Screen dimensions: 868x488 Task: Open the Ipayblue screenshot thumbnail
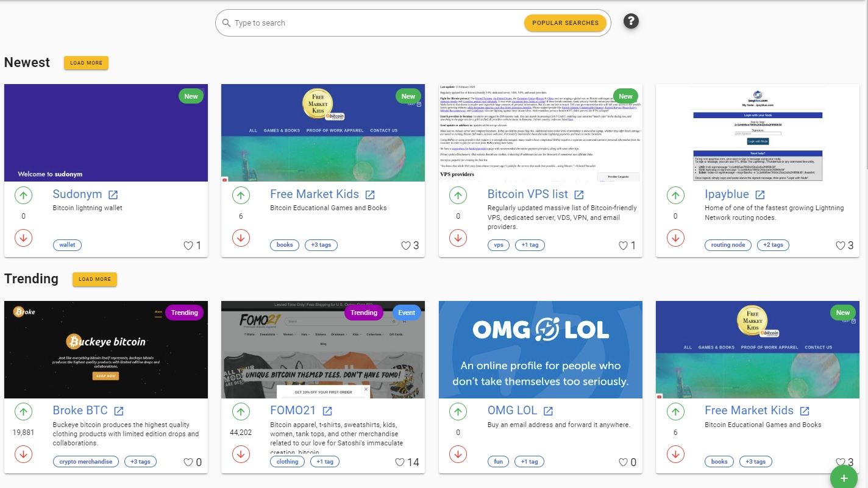pos(758,133)
